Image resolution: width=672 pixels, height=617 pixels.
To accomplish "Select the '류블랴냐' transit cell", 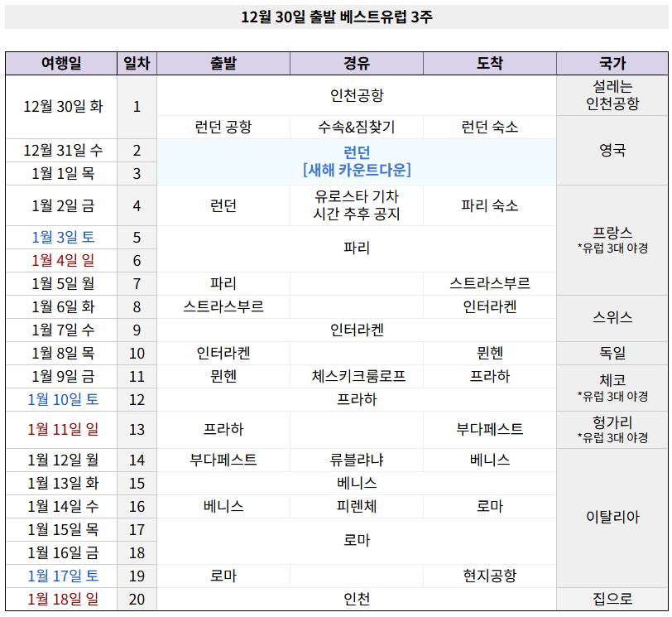I will 357,460.
